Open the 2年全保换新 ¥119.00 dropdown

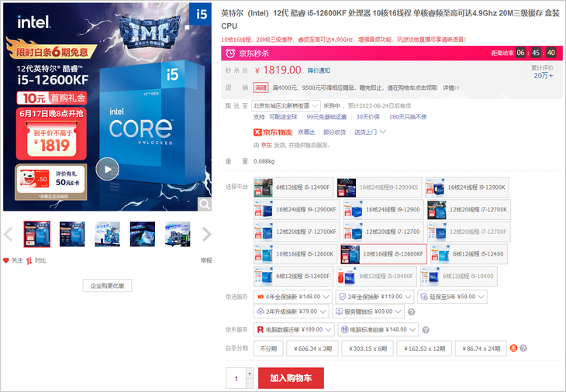pyautogui.click(x=374, y=297)
